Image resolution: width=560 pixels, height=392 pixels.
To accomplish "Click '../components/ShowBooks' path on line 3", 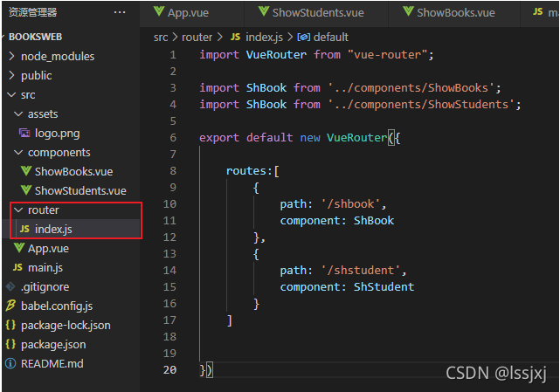I will pos(411,88).
